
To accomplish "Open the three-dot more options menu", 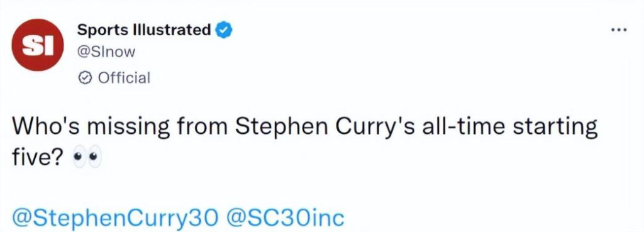I will pos(619,30).
